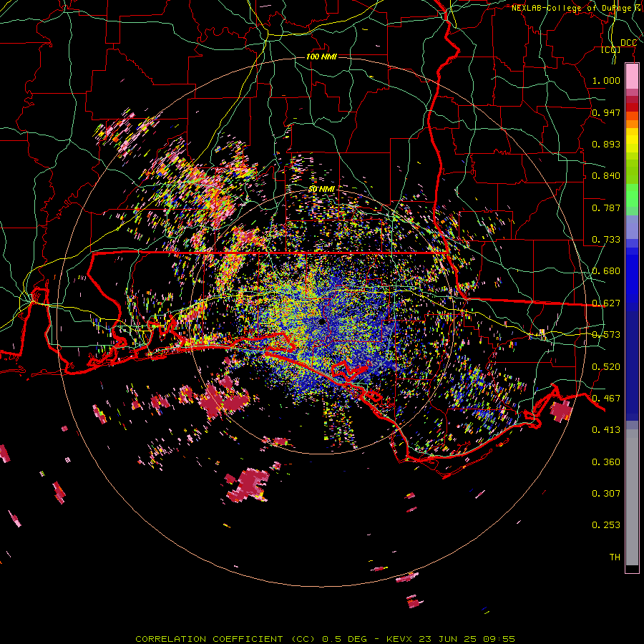Click the 0.413 scale label

tap(606, 430)
